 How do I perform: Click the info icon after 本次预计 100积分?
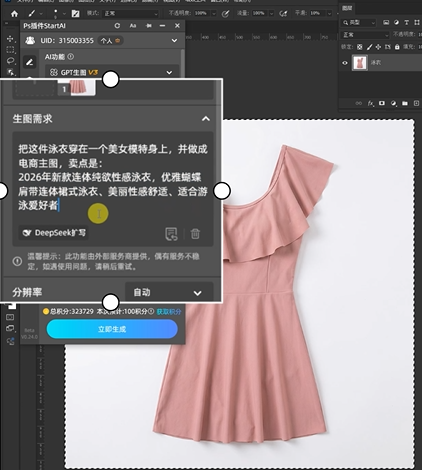pyautogui.click(x=151, y=311)
